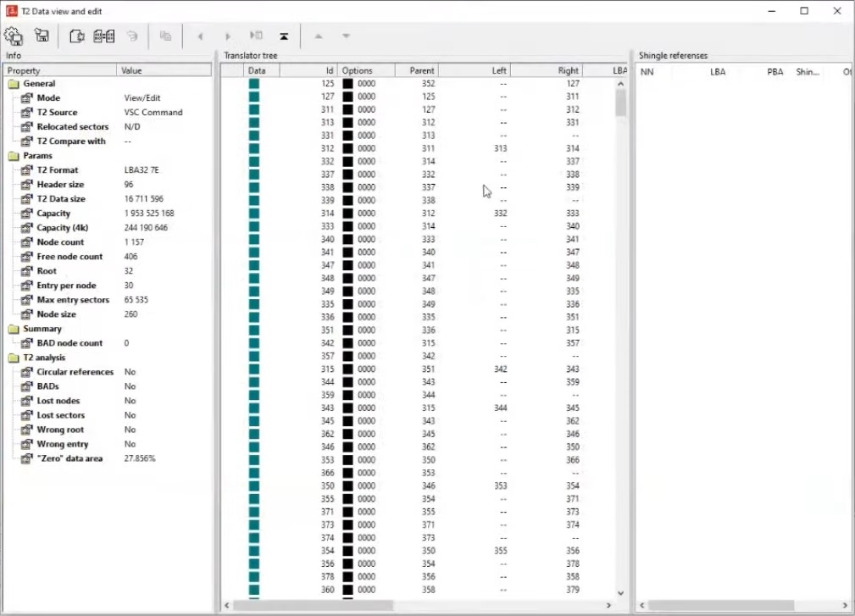855x616 pixels.
Task: Click the Parent column header
Action: click(x=417, y=70)
